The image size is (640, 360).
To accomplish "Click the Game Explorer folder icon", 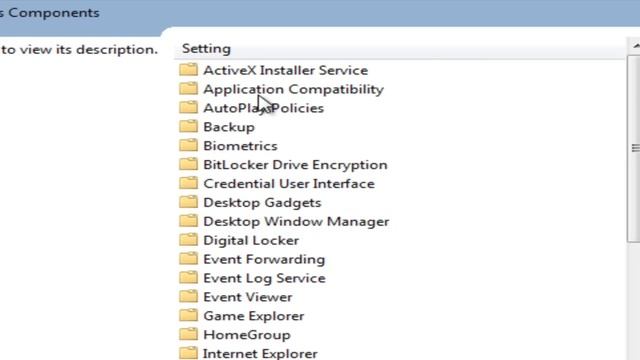I will pyautogui.click(x=188, y=316).
